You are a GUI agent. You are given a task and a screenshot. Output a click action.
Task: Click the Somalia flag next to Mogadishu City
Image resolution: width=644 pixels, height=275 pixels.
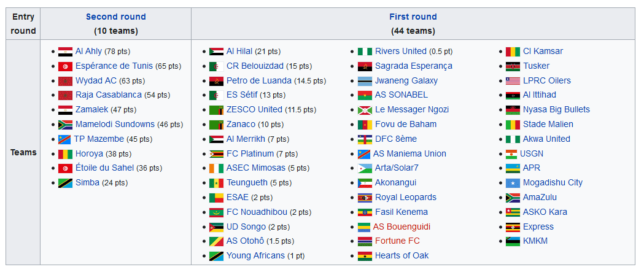513,183
